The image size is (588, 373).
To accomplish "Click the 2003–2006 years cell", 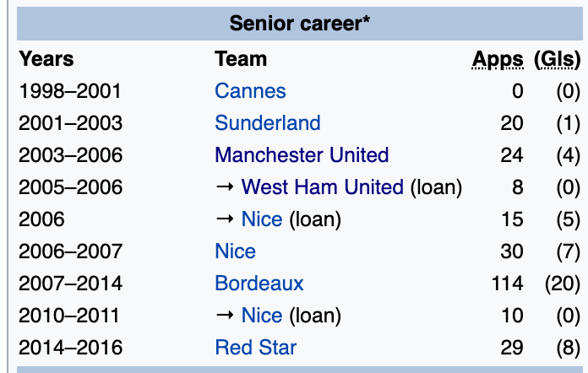I will [70, 155].
